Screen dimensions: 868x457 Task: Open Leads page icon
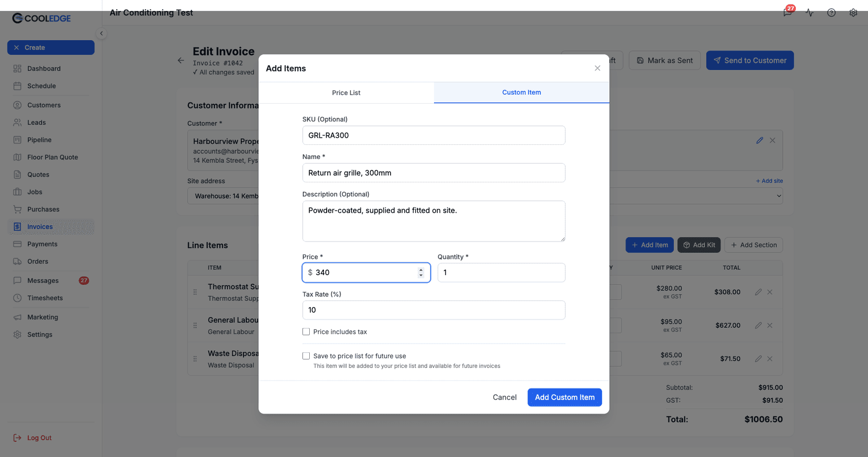tap(17, 123)
